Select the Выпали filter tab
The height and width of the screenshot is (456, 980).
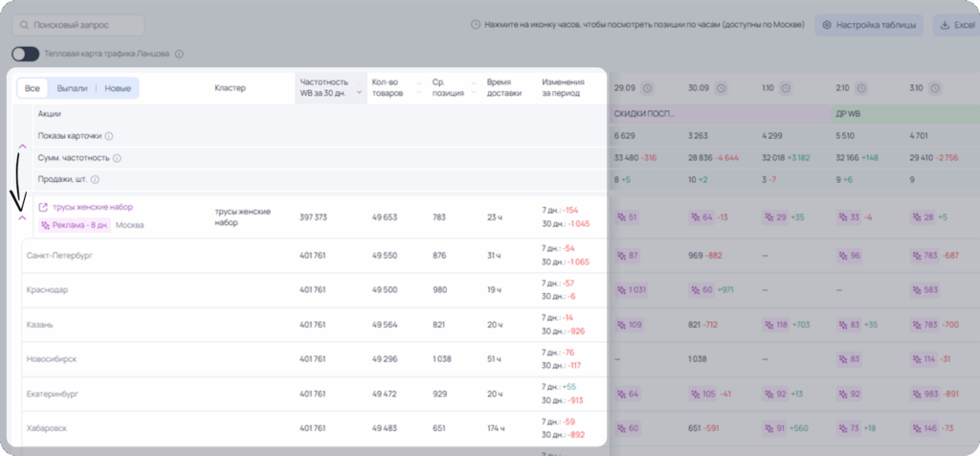tap(72, 88)
